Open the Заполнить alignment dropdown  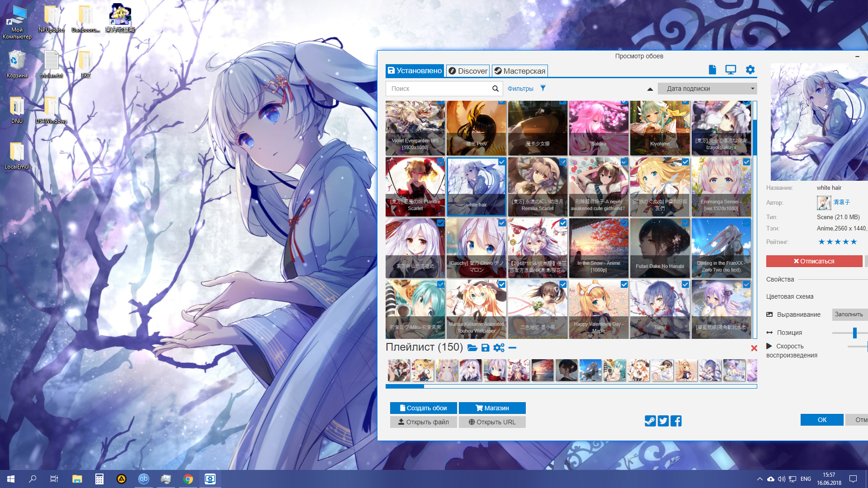850,314
